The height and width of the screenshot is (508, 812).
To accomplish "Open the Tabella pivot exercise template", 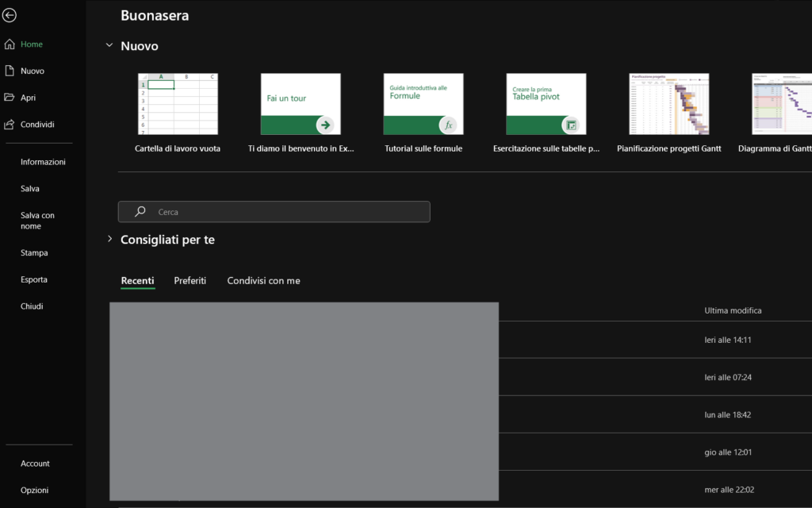I will (546, 104).
